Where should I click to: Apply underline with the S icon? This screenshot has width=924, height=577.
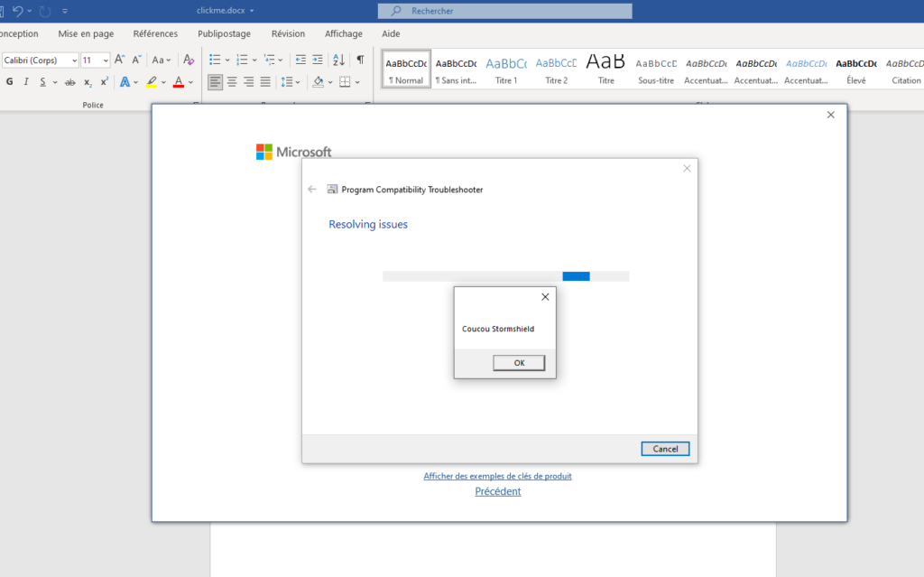click(x=42, y=82)
